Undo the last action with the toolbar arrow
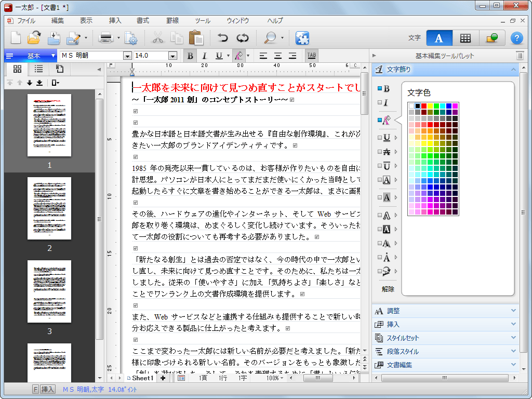The height and width of the screenshot is (399, 532). 222,37
